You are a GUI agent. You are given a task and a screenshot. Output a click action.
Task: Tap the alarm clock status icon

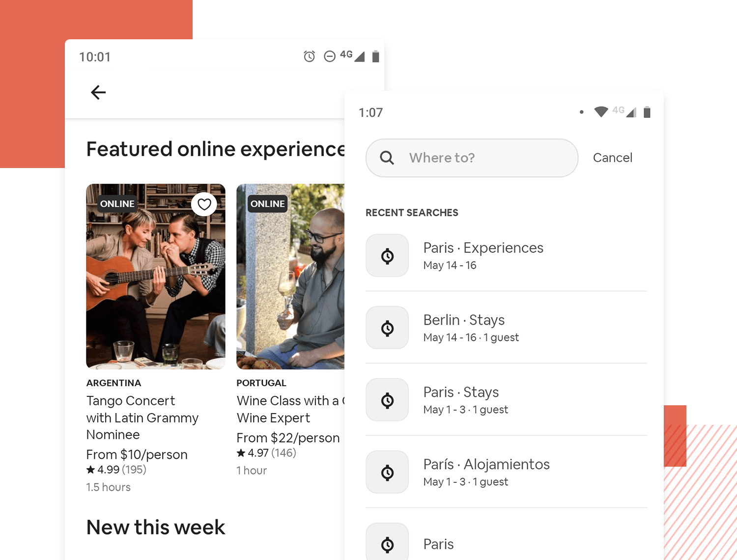pos(309,56)
